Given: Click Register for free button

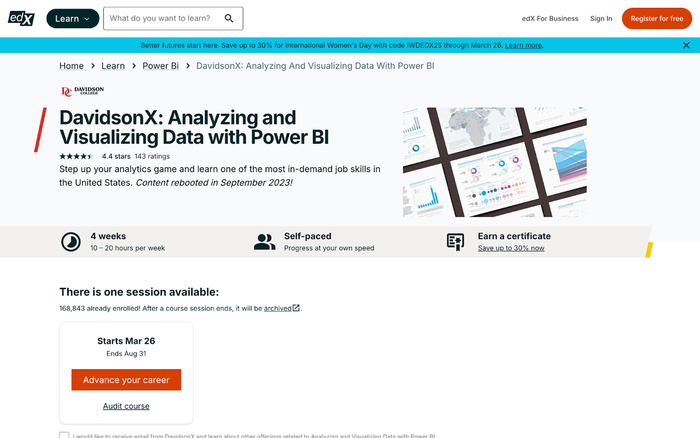Looking at the screenshot, I should click(x=657, y=18).
